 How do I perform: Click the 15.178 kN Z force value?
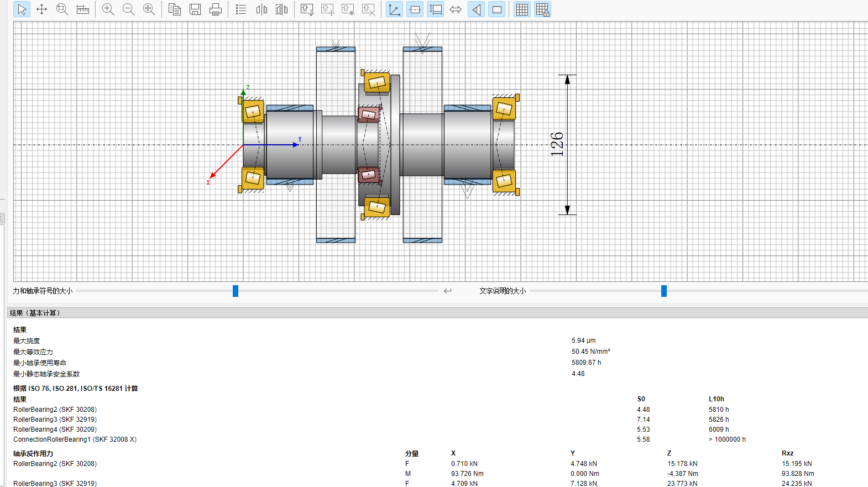682,464
